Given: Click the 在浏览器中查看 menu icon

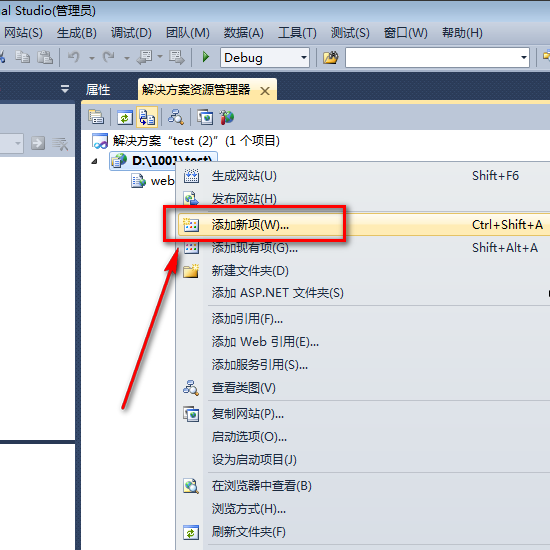Looking at the screenshot, I should (x=191, y=486).
